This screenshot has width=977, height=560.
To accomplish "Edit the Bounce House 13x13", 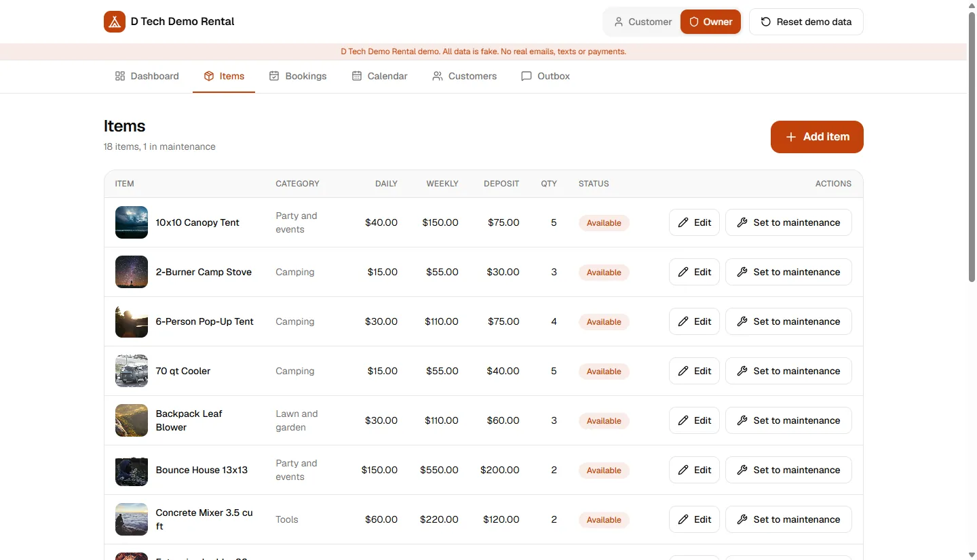I will [694, 470].
